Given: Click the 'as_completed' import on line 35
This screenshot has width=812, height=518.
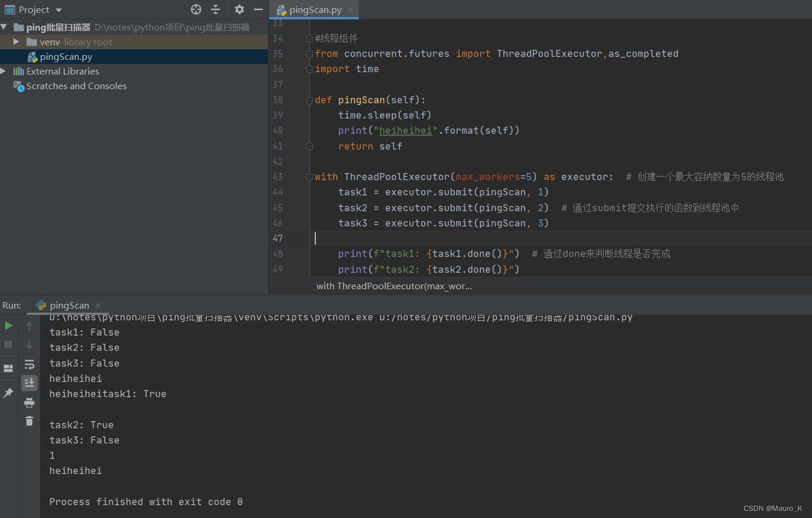Looking at the screenshot, I should tap(643, 54).
